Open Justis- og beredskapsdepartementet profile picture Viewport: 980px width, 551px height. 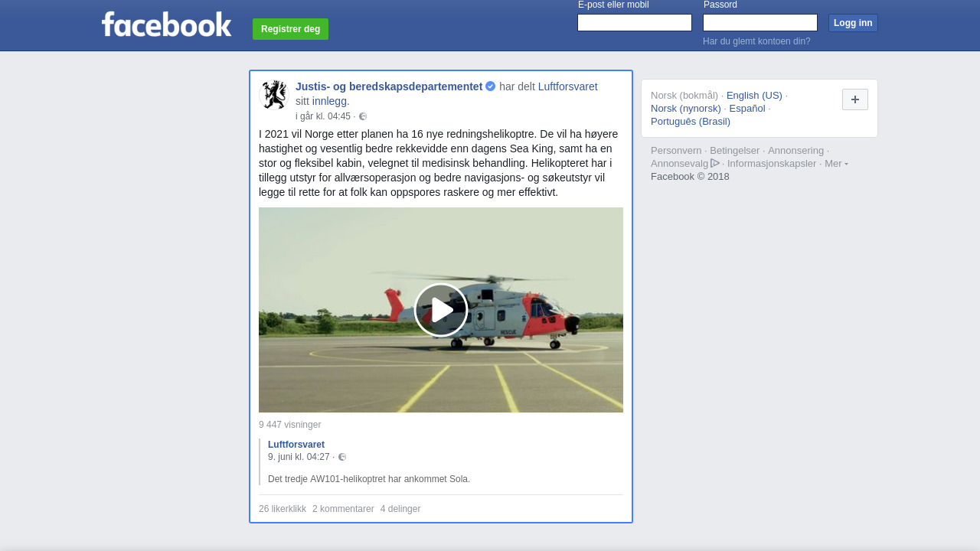pyautogui.click(x=273, y=95)
